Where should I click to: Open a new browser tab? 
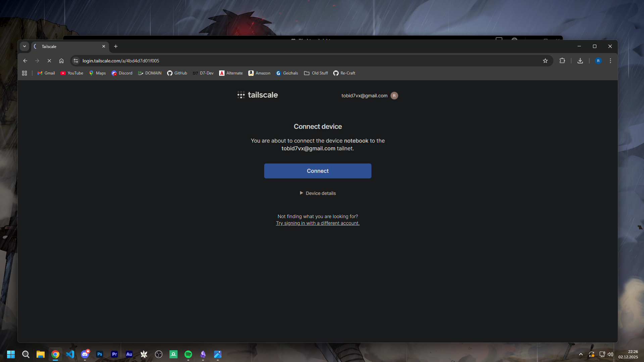click(116, 46)
